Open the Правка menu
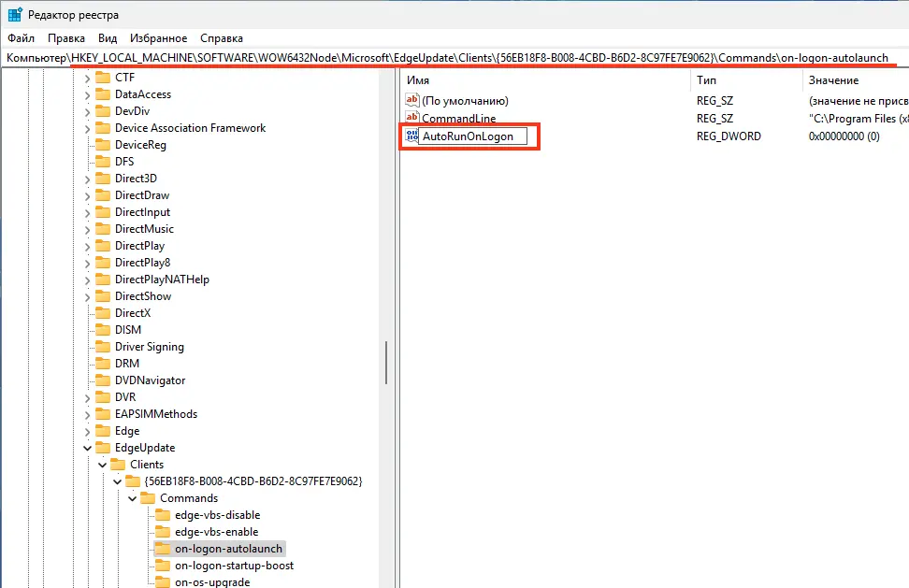Image resolution: width=909 pixels, height=588 pixels. point(66,38)
